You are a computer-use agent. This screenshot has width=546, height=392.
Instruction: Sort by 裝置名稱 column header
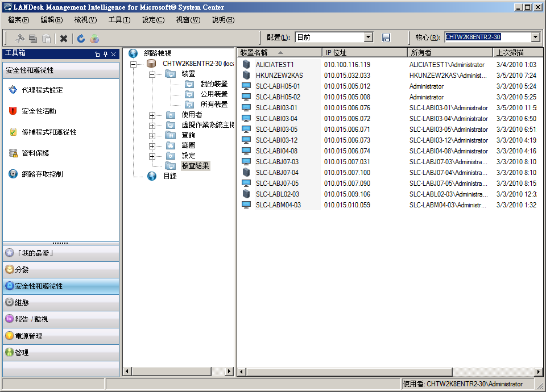[280, 52]
